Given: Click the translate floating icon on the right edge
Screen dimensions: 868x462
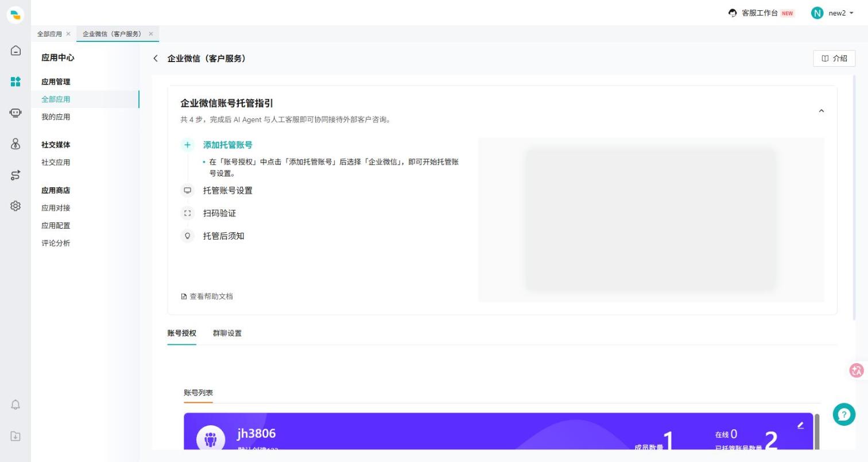Looking at the screenshot, I should (x=857, y=371).
